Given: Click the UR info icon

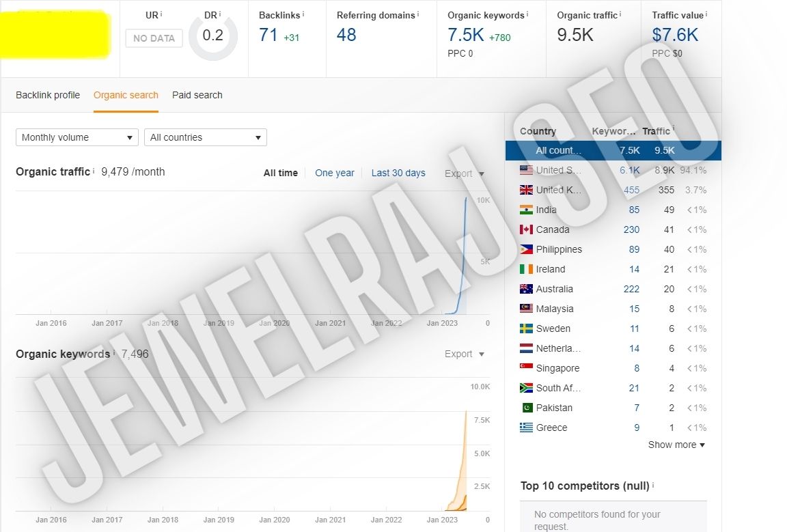Looking at the screenshot, I should [161, 14].
